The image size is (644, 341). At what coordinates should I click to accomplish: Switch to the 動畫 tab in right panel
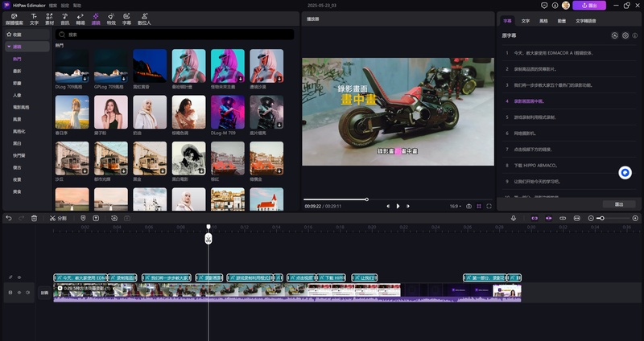(x=561, y=21)
